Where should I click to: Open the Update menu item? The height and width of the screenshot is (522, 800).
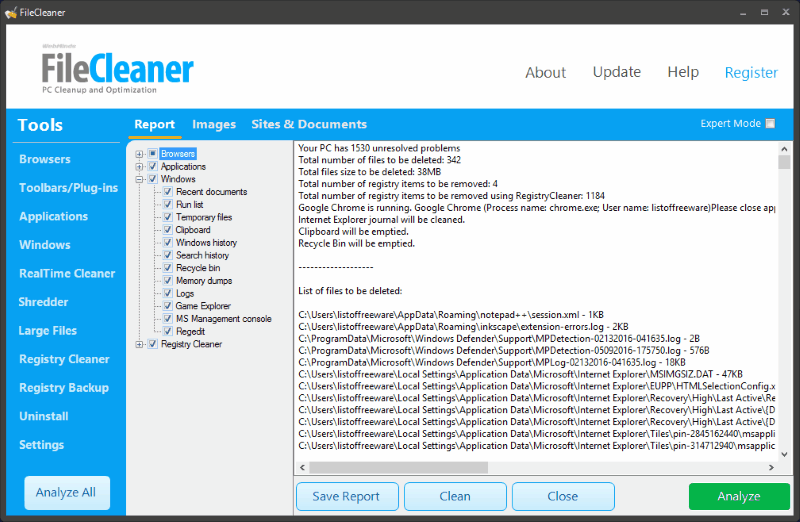pyautogui.click(x=616, y=72)
